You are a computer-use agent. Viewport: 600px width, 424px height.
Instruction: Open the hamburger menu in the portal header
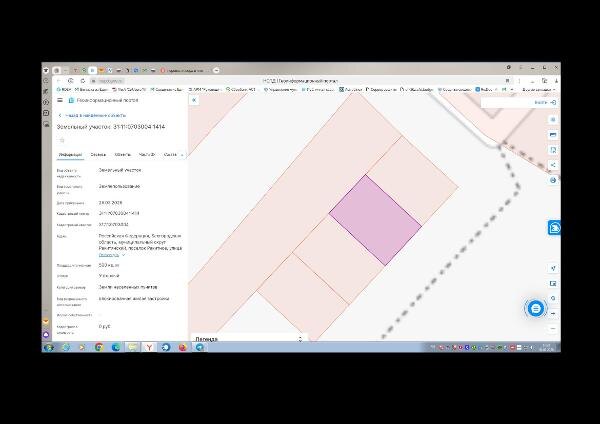click(x=60, y=100)
